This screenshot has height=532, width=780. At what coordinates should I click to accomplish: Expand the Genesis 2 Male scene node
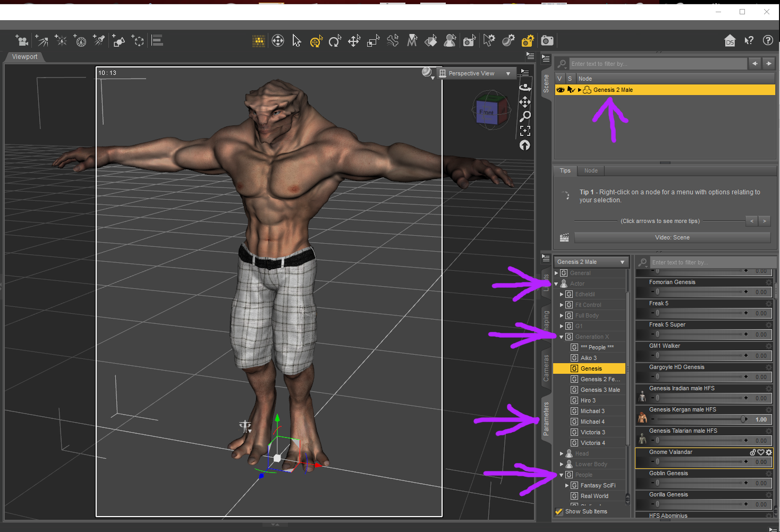tap(580, 90)
